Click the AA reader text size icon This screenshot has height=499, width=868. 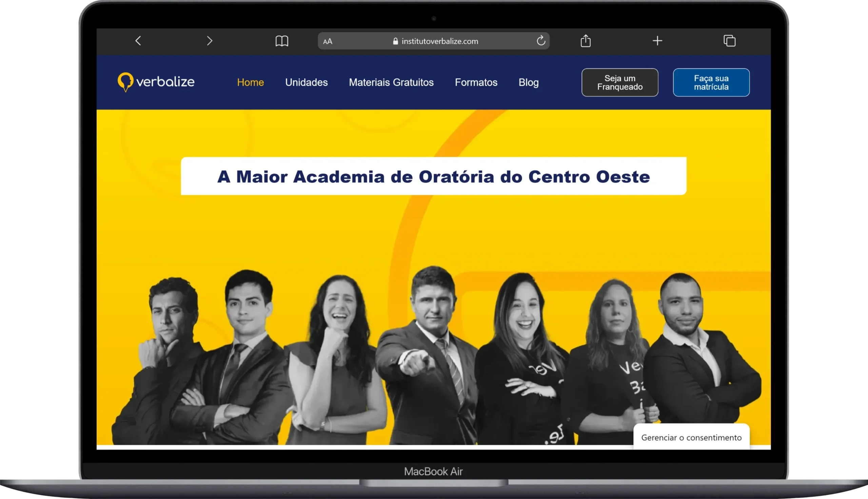click(x=328, y=41)
